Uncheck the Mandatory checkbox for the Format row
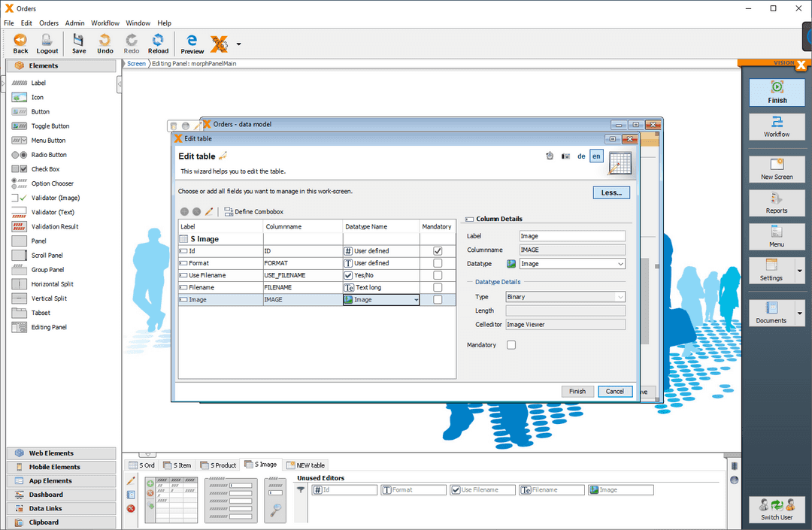Viewport: 812px width, 530px height. pos(438,263)
